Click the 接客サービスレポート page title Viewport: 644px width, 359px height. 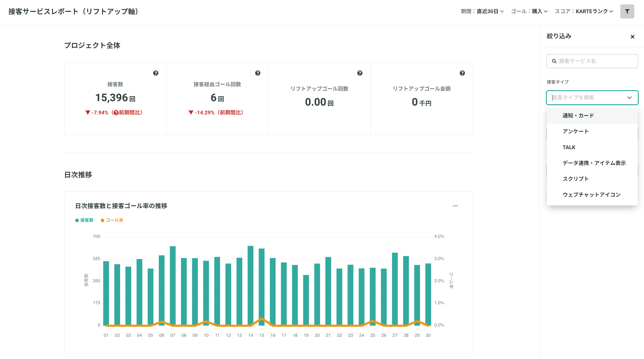[x=74, y=11]
